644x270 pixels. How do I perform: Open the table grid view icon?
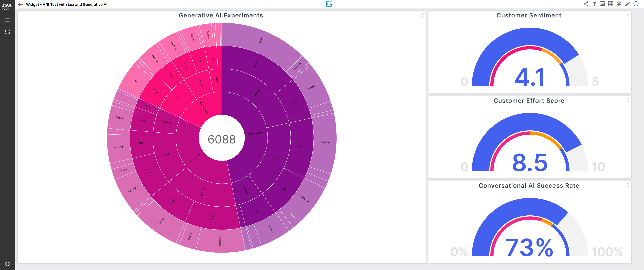point(610,4)
